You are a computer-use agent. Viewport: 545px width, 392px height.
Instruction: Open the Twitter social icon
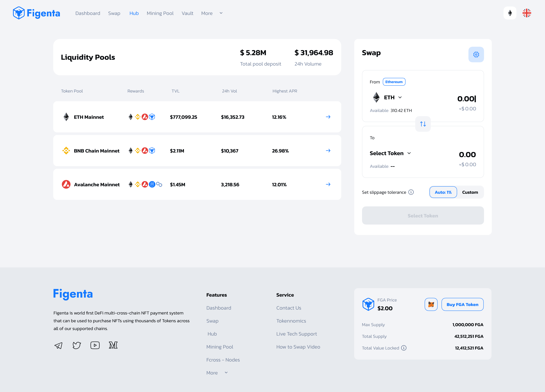point(77,345)
